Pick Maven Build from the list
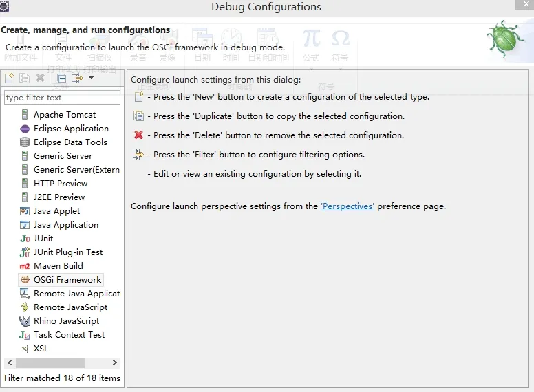Image resolution: width=534 pixels, height=392 pixels. (x=58, y=266)
